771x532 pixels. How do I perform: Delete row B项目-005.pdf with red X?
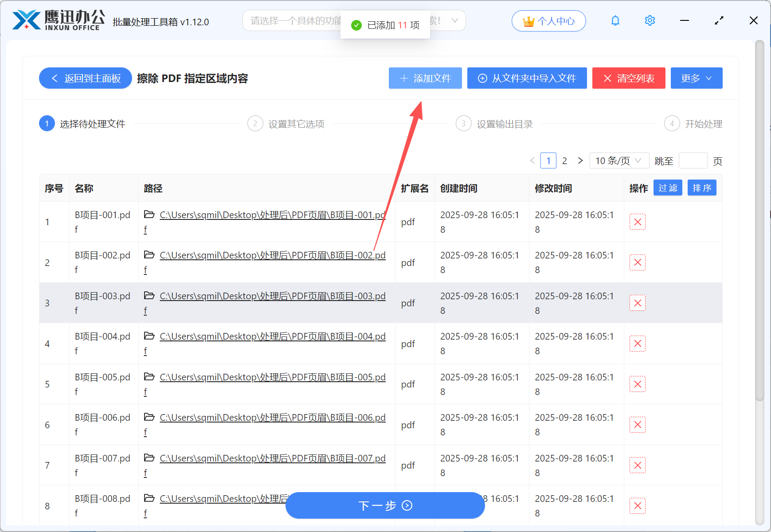638,384
